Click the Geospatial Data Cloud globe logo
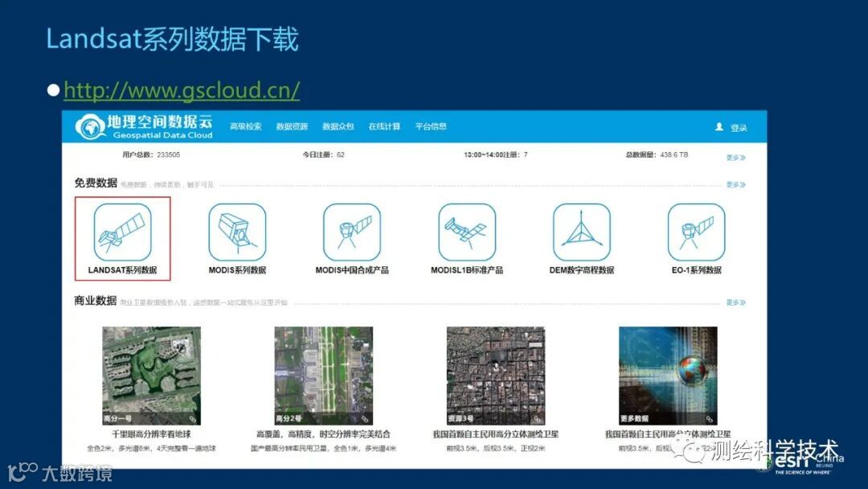Viewport: 868px width, 489px height. point(90,127)
